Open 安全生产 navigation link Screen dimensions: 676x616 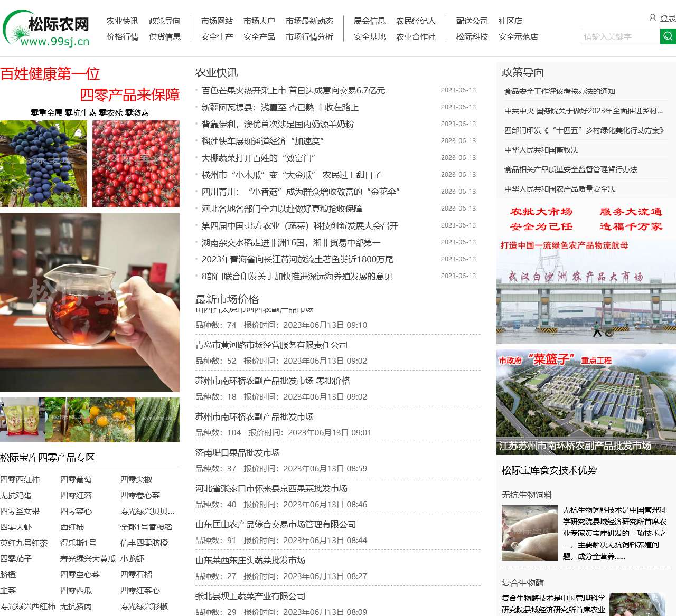(x=217, y=37)
